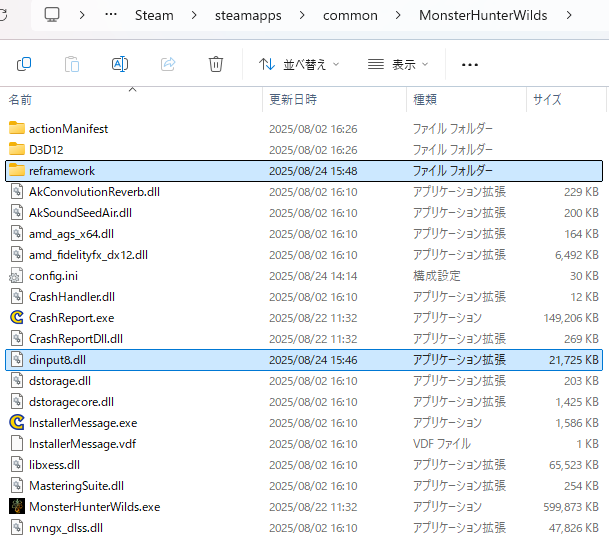Screen dimensions: 609x537
Task: Open the 並べ替え sort dropdown
Action: coord(299,64)
